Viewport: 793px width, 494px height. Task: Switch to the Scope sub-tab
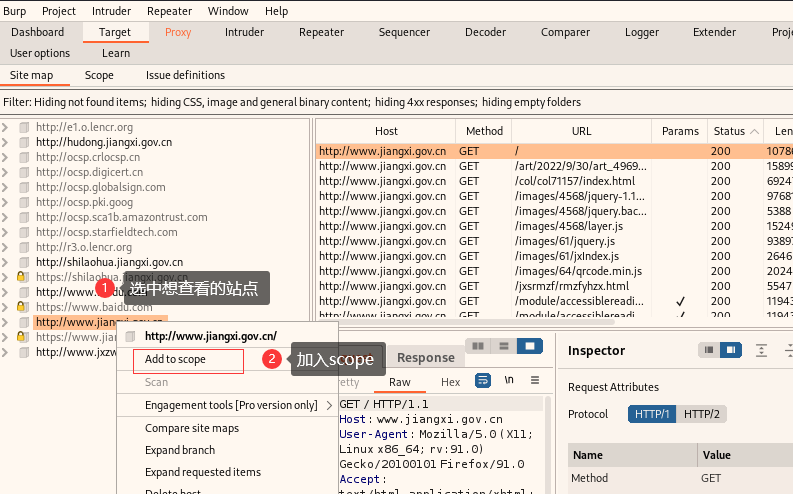tap(99, 75)
